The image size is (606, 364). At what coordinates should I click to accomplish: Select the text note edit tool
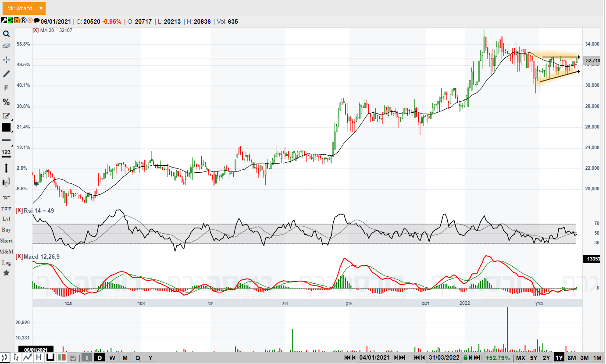[x=6, y=116]
